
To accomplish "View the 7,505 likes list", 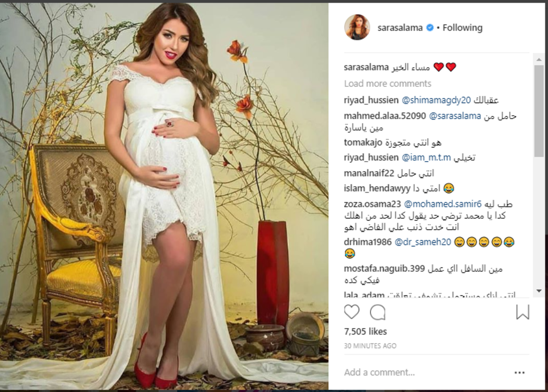I will [365, 331].
